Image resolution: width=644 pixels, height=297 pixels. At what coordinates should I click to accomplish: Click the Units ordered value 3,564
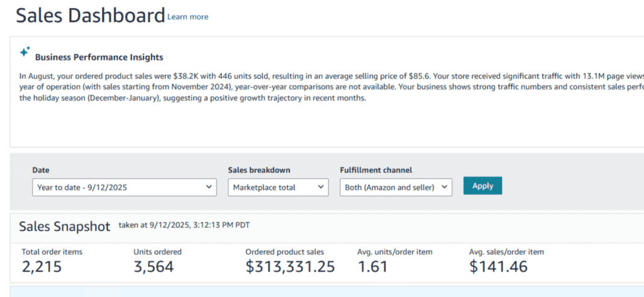coord(153,267)
